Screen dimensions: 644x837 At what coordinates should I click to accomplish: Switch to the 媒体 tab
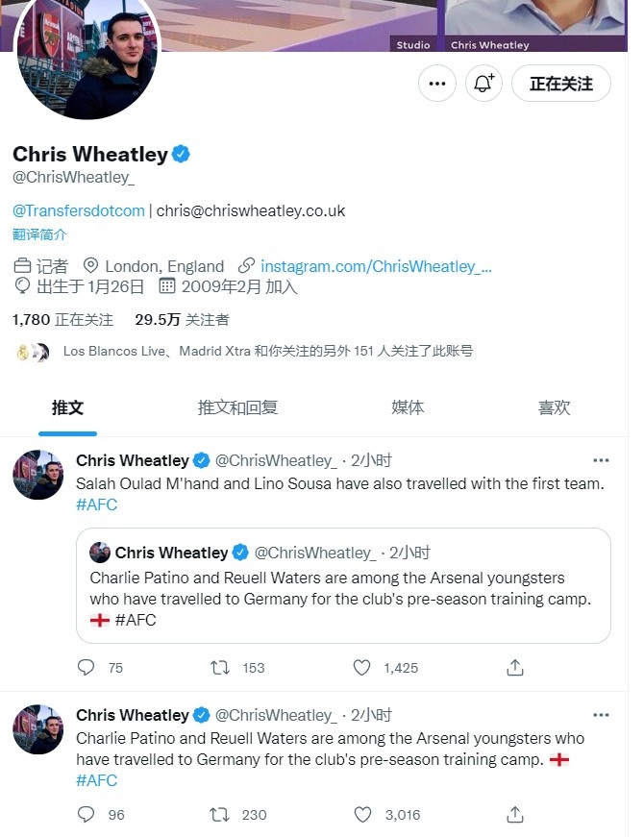pyautogui.click(x=408, y=407)
